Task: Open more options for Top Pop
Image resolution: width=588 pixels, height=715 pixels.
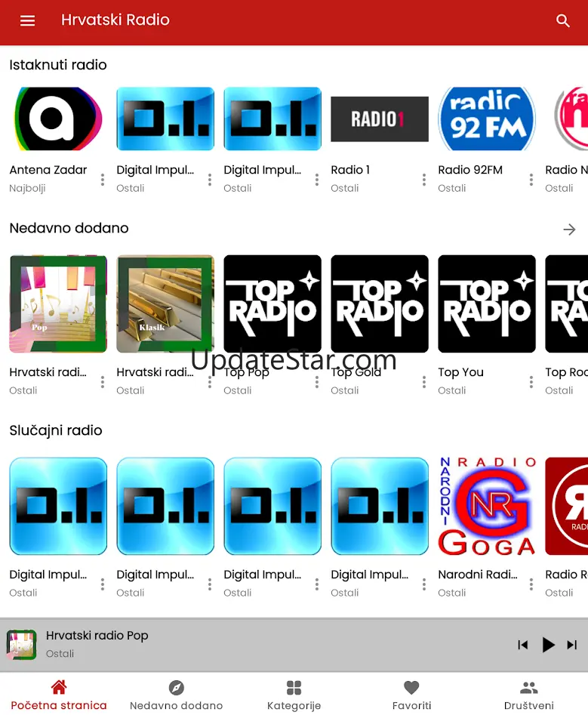Action: coord(317,382)
